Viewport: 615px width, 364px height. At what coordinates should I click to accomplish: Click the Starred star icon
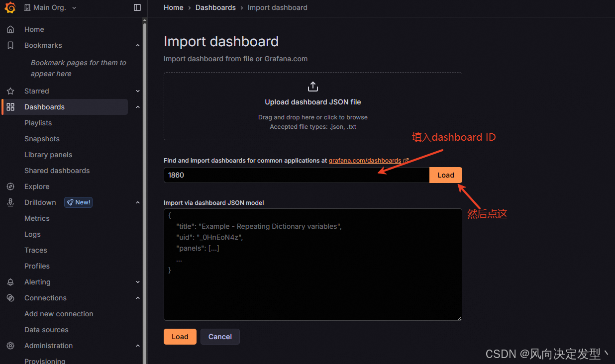tap(10, 91)
